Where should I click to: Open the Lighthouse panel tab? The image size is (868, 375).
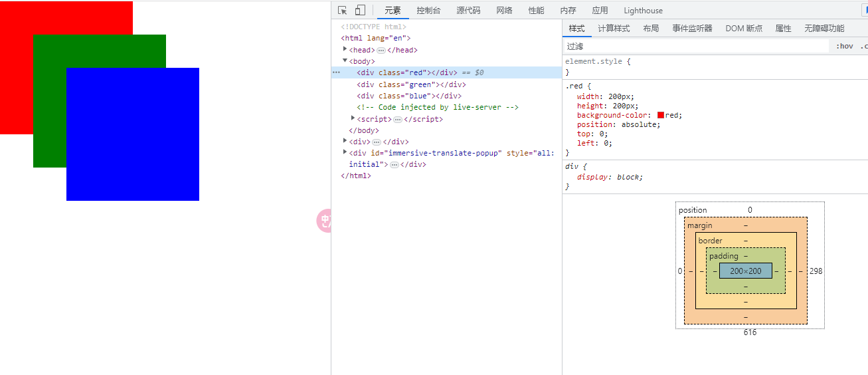click(x=643, y=10)
